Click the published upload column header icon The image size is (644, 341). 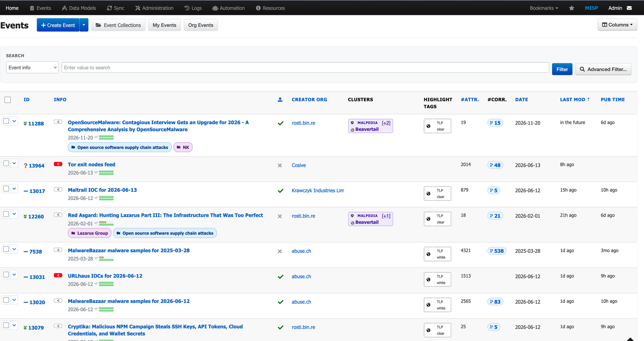coord(280,100)
